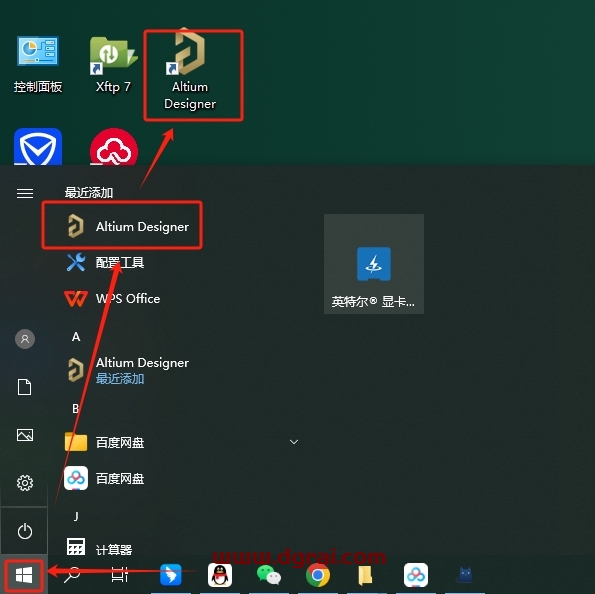Click the Windows Start button
Image resolution: width=595 pixels, height=594 pixels.
(x=24, y=575)
